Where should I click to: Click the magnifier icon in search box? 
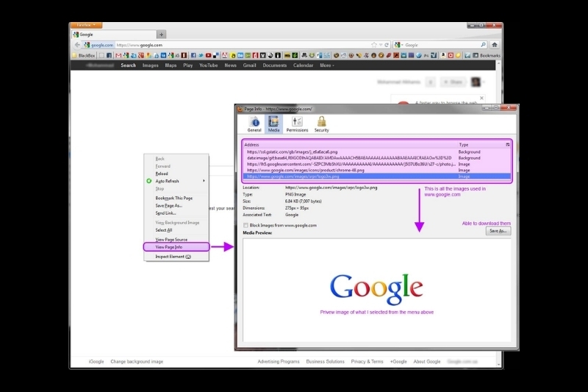483,45
